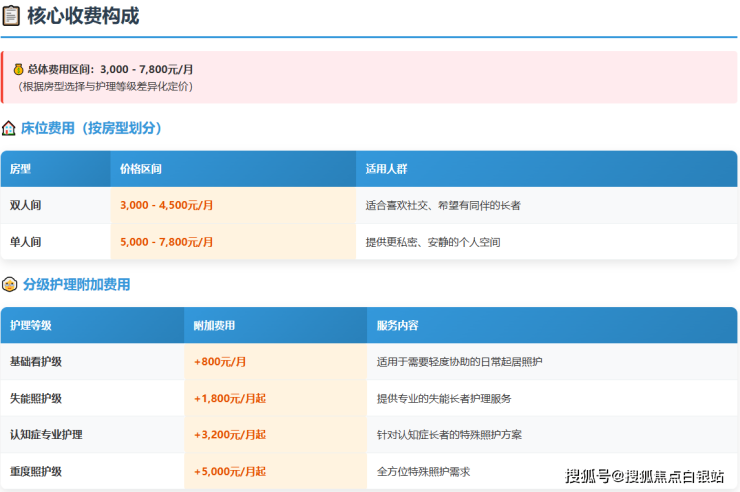The width and height of the screenshot is (740, 492).
Task: Choose the 失能照护级 care level row
Action: pyautogui.click(x=36, y=398)
